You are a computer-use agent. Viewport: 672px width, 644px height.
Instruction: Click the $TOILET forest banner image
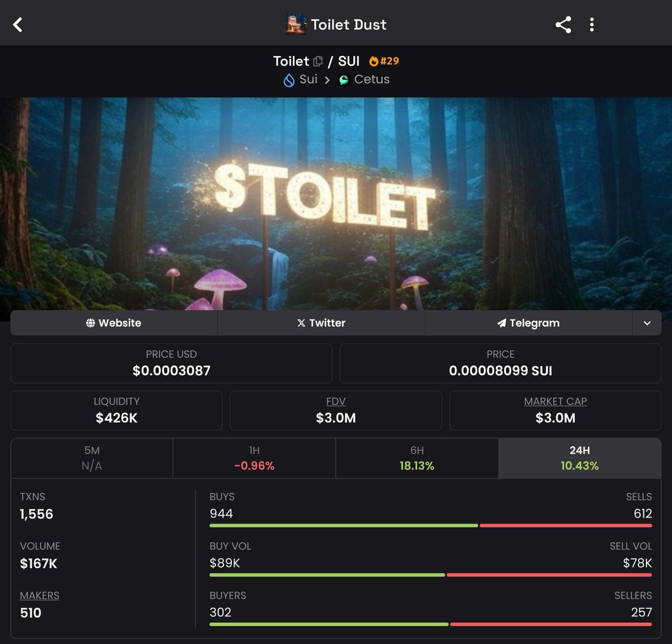tap(336, 204)
